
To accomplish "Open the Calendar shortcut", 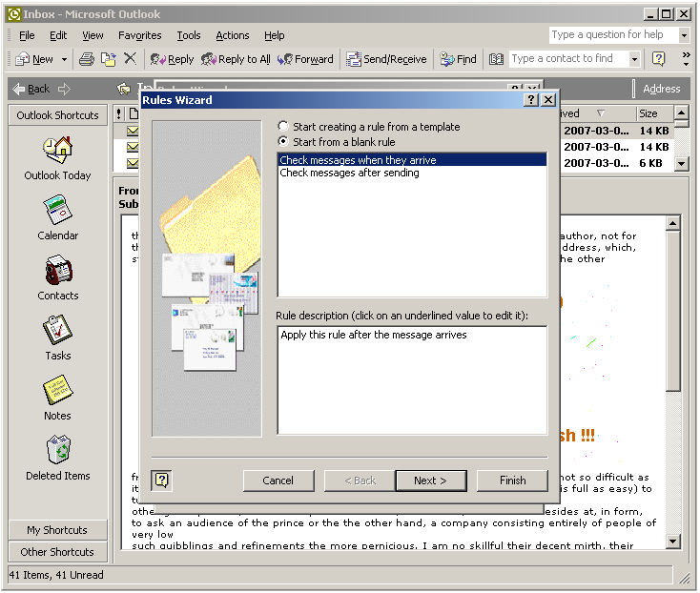I will [x=57, y=217].
